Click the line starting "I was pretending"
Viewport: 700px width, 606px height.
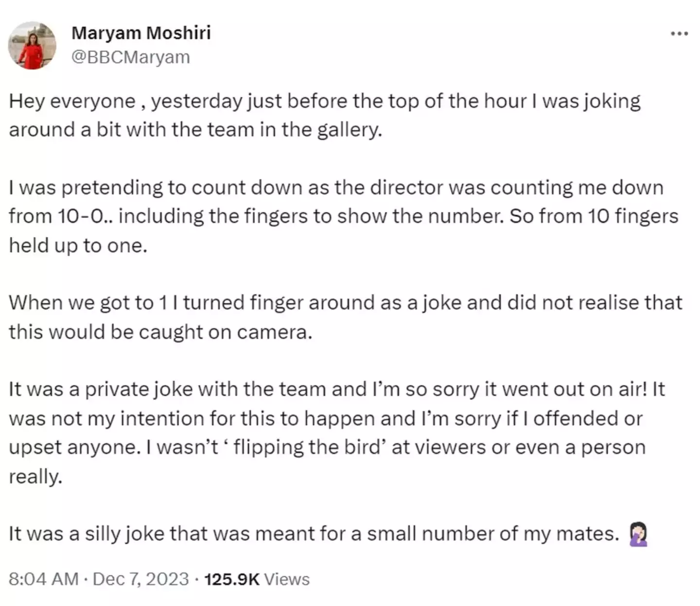(335, 188)
